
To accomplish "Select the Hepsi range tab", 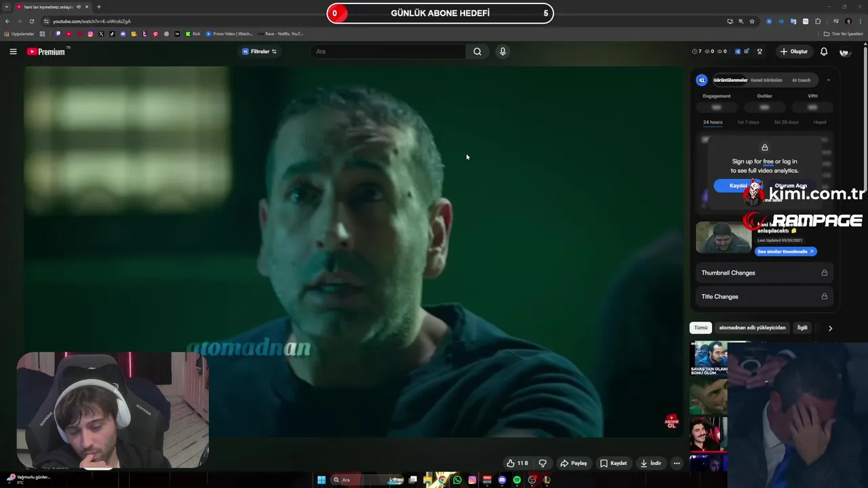I will [820, 123].
